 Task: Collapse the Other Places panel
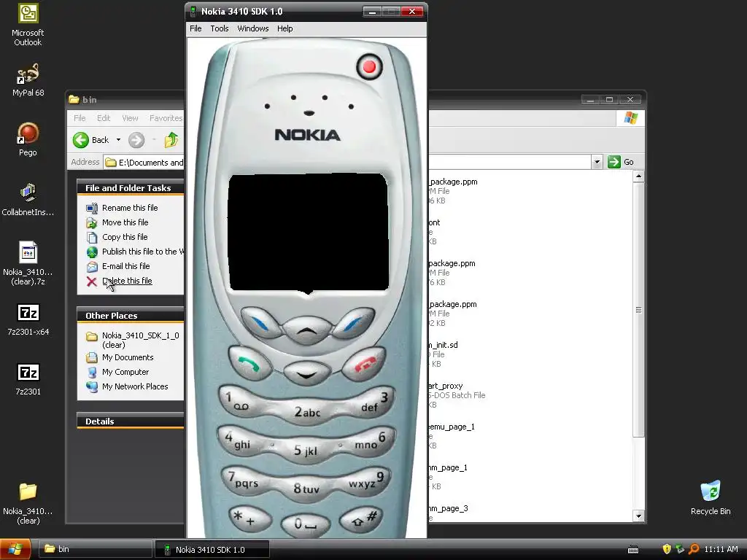pyautogui.click(x=130, y=316)
